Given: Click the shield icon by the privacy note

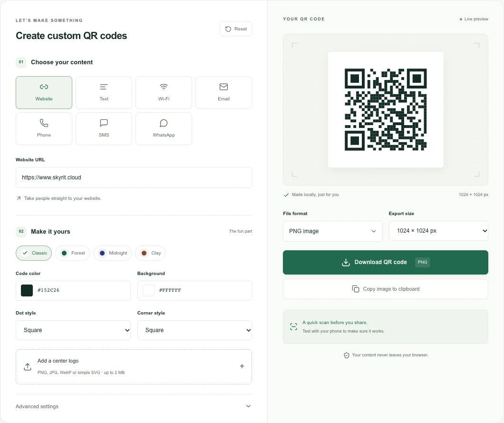Looking at the screenshot, I should tap(347, 355).
